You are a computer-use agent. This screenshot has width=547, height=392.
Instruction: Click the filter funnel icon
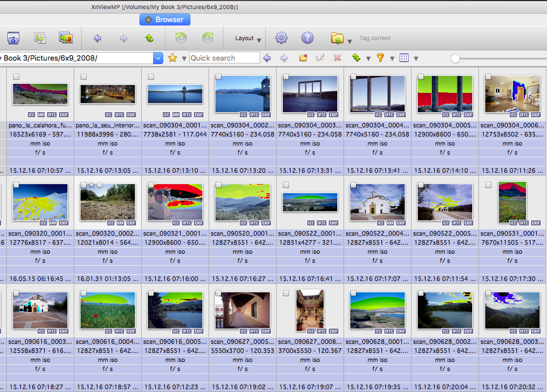pyautogui.click(x=380, y=58)
